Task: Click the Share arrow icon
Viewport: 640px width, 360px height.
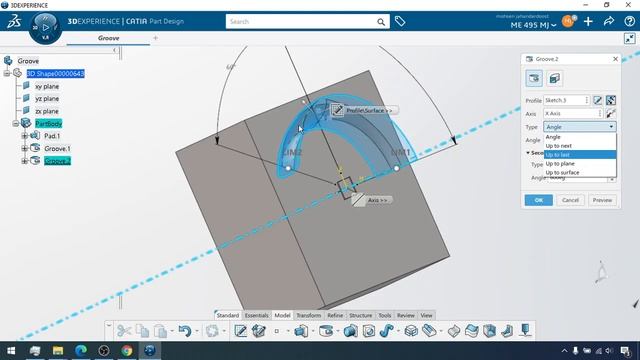Action: pos(609,21)
